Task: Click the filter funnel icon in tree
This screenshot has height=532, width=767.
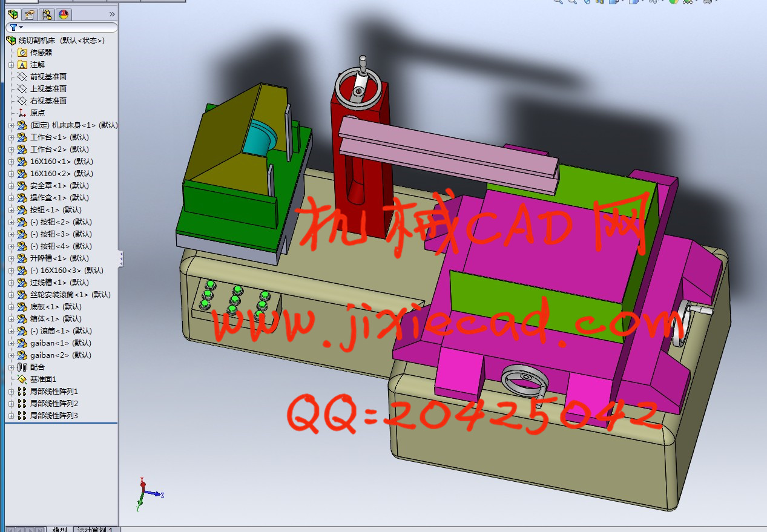Action: [x=13, y=27]
